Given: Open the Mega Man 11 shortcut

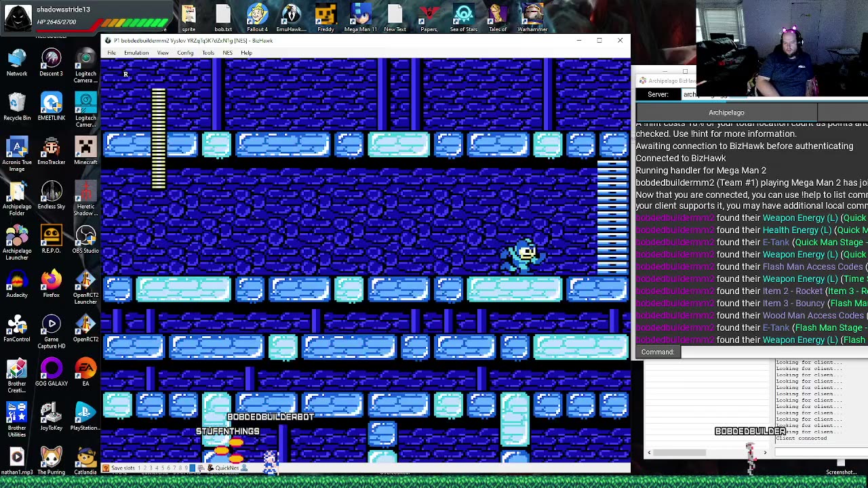Looking at the screenshot, I should point(360,17).
